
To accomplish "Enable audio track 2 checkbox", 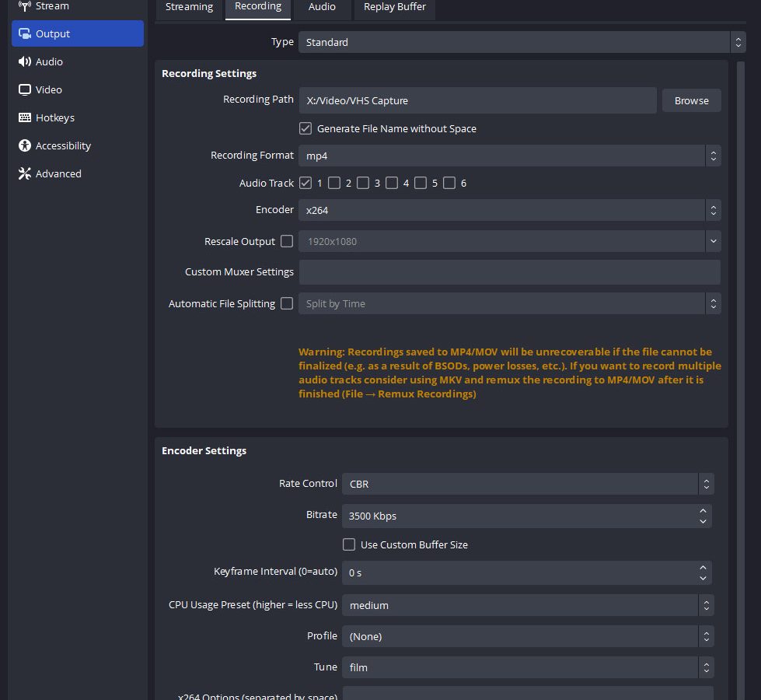I will (334, 184).
